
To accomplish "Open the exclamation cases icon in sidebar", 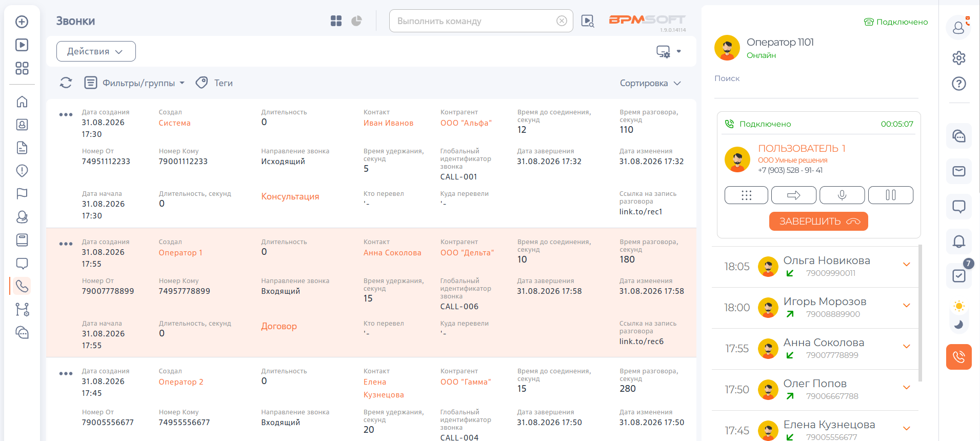I will click(22, 171).
